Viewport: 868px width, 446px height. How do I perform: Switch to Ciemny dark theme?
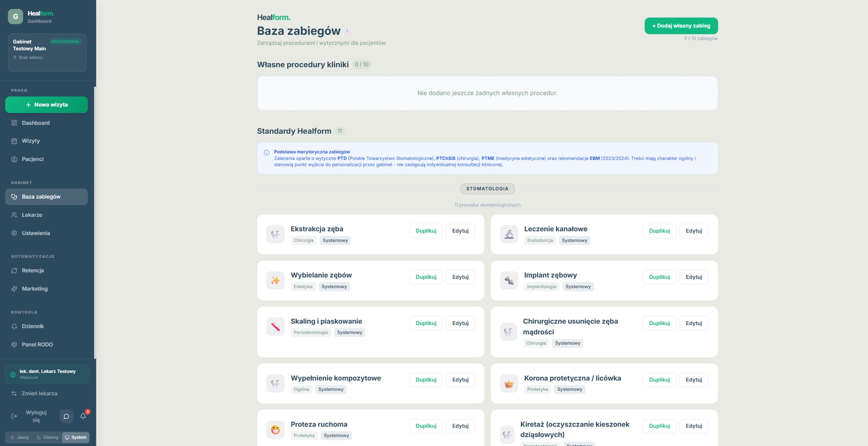pyautogui.click(x=47, y=437)
